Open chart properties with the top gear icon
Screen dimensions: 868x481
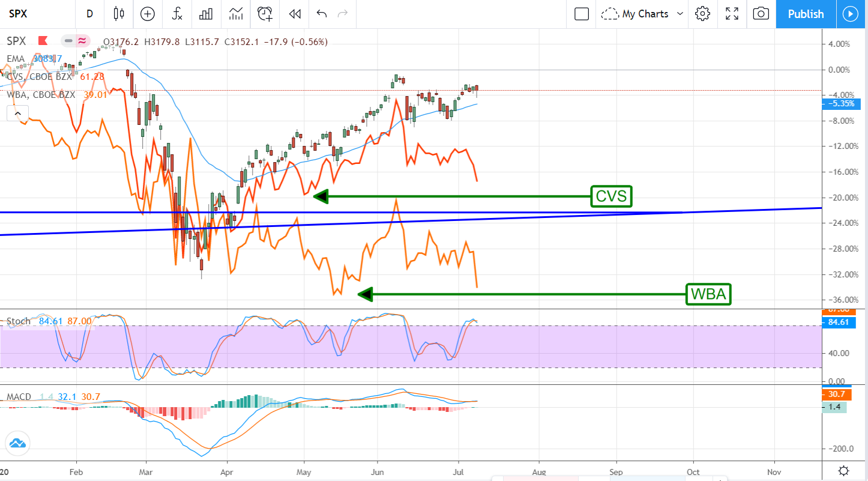(703, 14)
